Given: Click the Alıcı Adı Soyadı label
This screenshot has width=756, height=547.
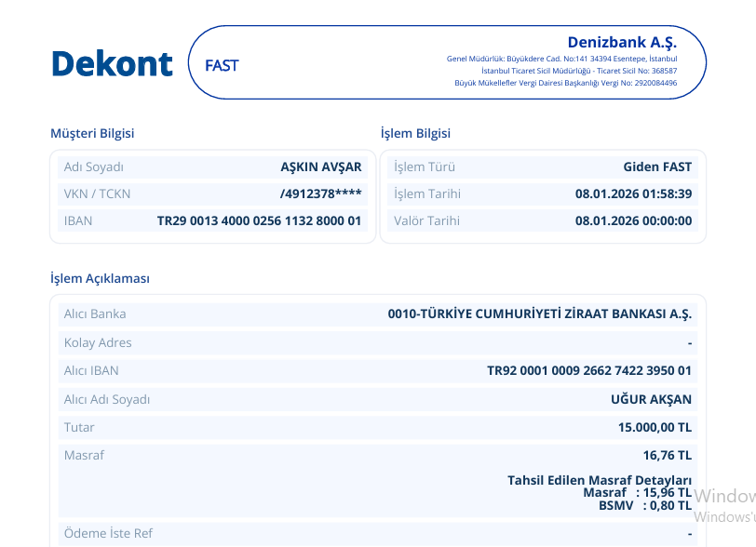Looking at the screenshot, I should click(x=107, y=399).
